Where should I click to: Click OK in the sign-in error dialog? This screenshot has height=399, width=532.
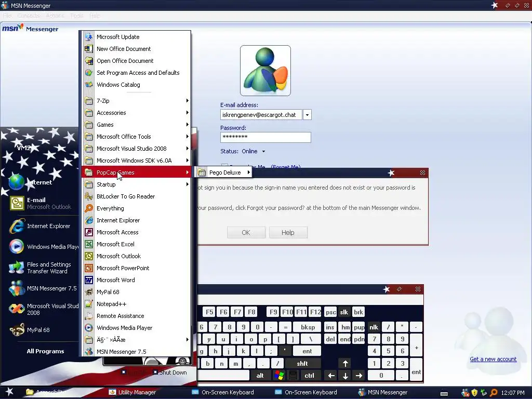pyautogui.click(x=246, y=232)
